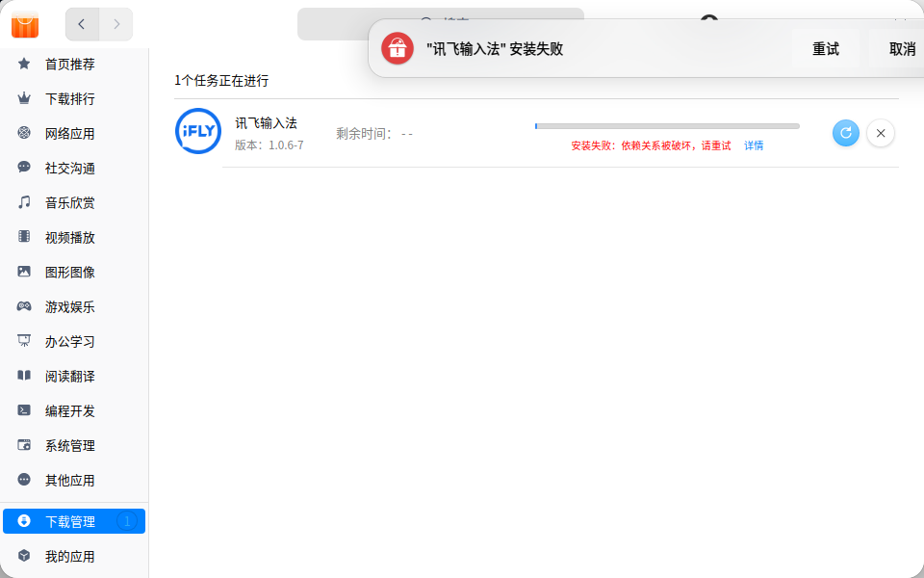Retry install with the blue refresh button
The height and width of the screenshot is (578, 924).
(x=846, y=133)
